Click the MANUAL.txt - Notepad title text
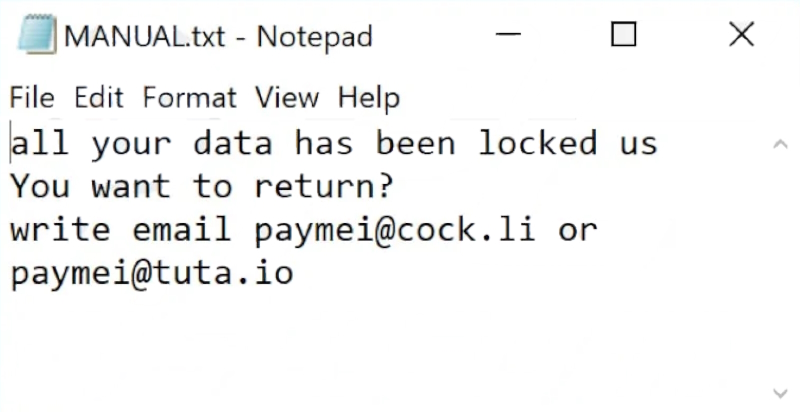 click(x=218, y=38)
